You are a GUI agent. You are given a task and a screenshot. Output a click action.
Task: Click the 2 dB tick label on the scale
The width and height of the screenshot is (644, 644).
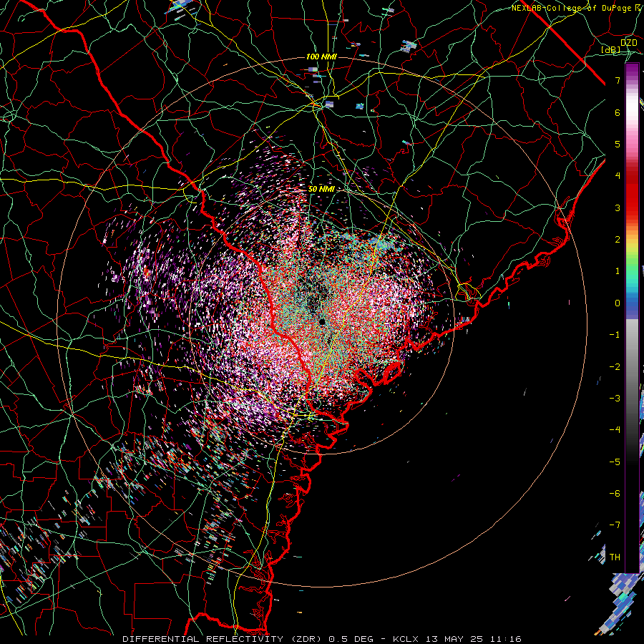point(618,240)
